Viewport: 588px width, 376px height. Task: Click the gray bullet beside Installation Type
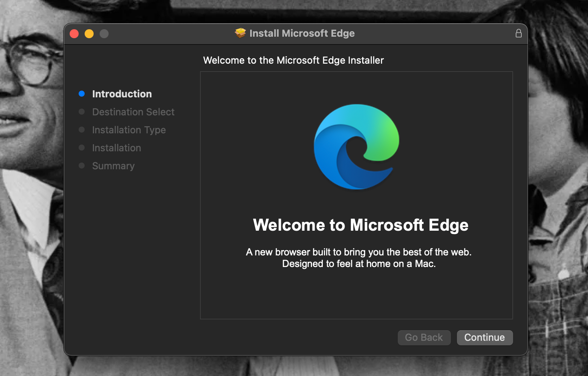coord(82,130)
